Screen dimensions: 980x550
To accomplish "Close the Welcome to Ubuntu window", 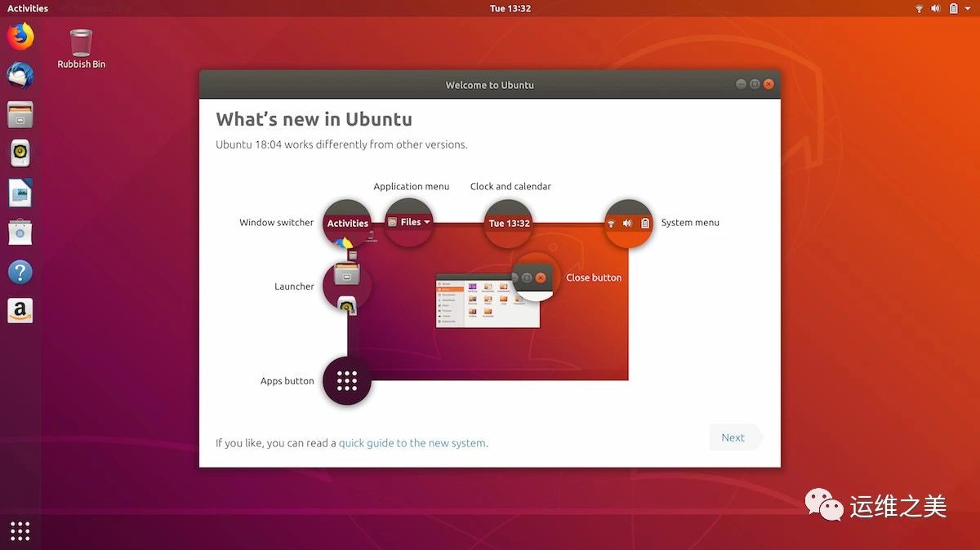I will [x=768, y=84].
